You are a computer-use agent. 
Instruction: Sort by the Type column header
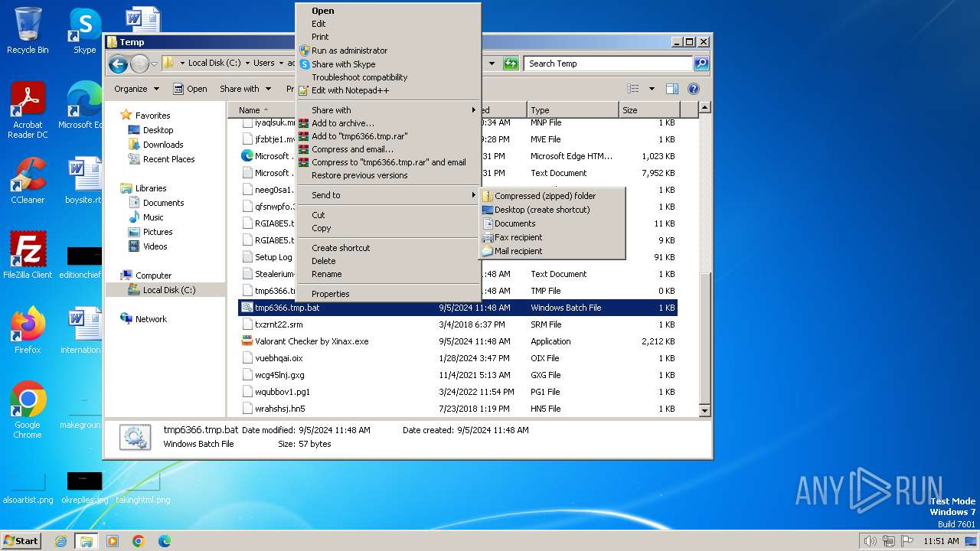tap(573, 110)
